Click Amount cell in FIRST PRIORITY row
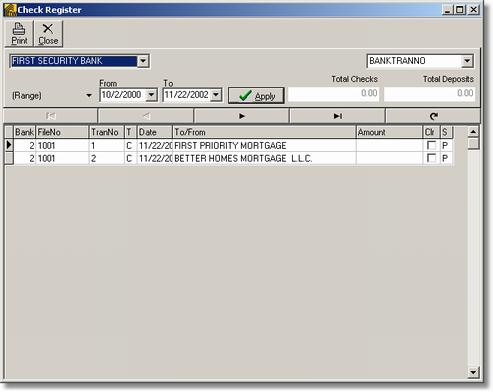 389,145
